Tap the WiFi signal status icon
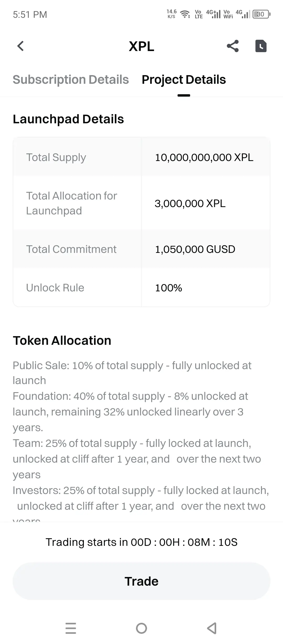 click(185, 14)
